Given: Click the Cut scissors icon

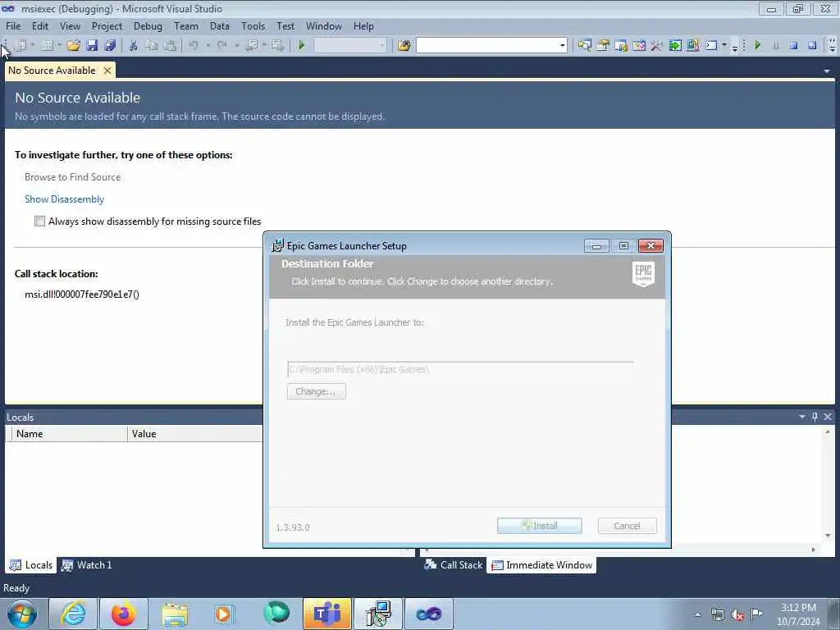Looking at the screenshot, I should [134, 46].
